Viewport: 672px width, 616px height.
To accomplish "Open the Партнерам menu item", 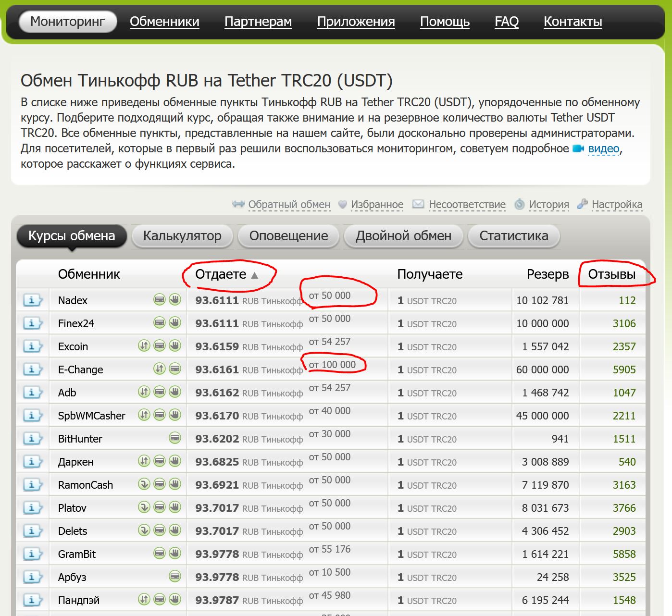I will 258,22.
